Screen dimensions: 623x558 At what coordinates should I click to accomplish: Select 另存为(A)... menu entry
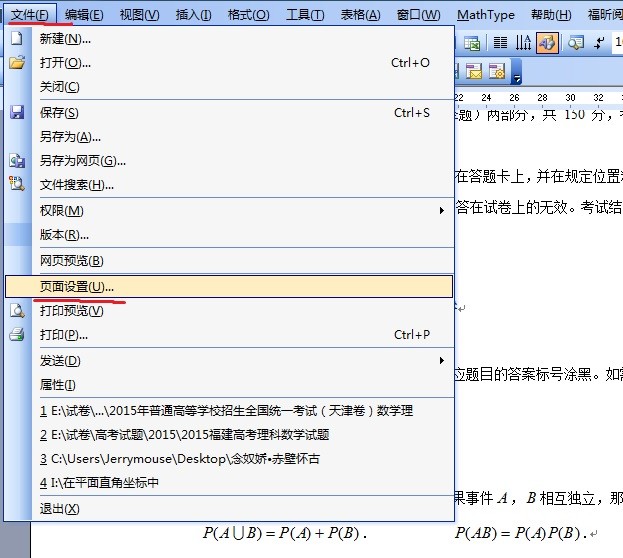(229, 137)
